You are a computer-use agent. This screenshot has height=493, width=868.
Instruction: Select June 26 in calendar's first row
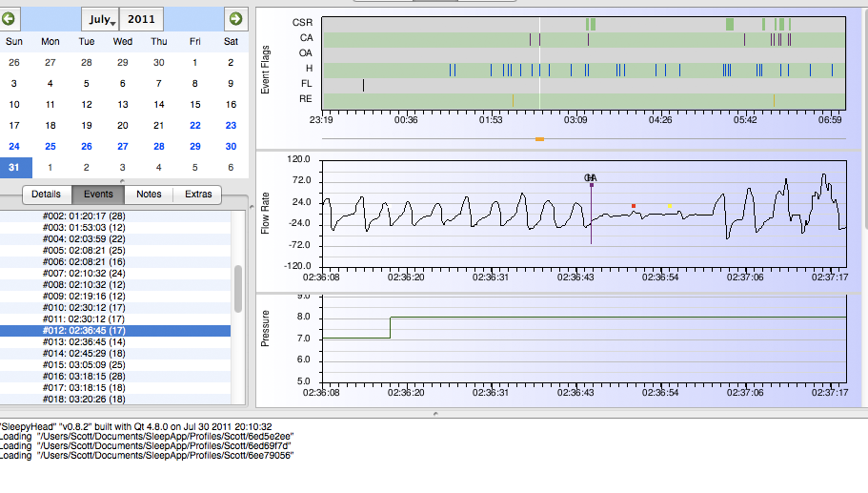tap(14, 63)
